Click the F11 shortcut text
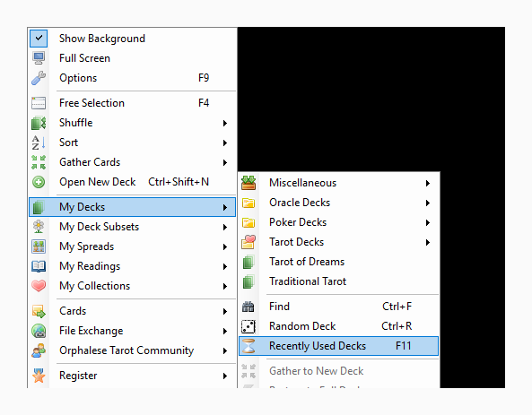The image size is (532, 415). [404, 346]
